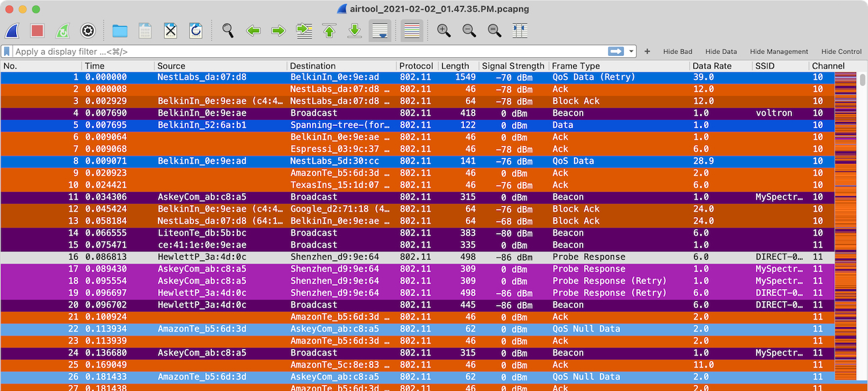
Task: Select time 0.136680 in packet 24
Action: coord(106,353)
